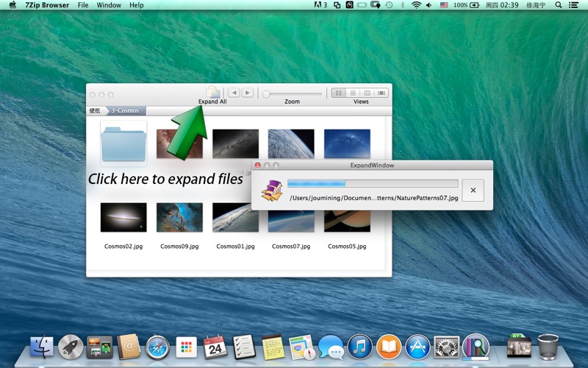Image resolution: width=588 pixels, height=368 pixels.
Task: Click the Time Machine menu bar icon
Action: tap(390, 5)
